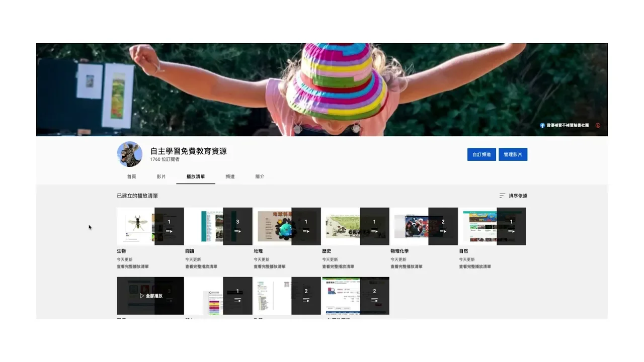Screen dimensions: 644x362
Task: Switch to the 影片 tab
Action: [x=161, y=176]
